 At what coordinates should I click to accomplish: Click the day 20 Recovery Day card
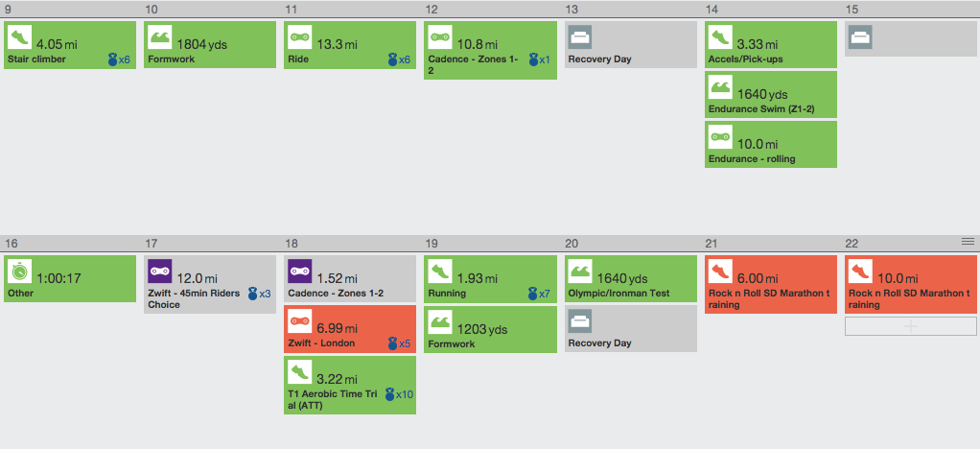[630, 329]
